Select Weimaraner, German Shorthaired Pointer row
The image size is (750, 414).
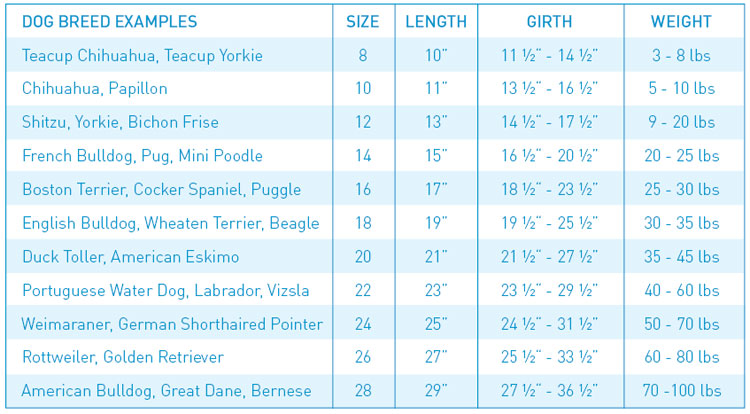click(x=172, y=324)
